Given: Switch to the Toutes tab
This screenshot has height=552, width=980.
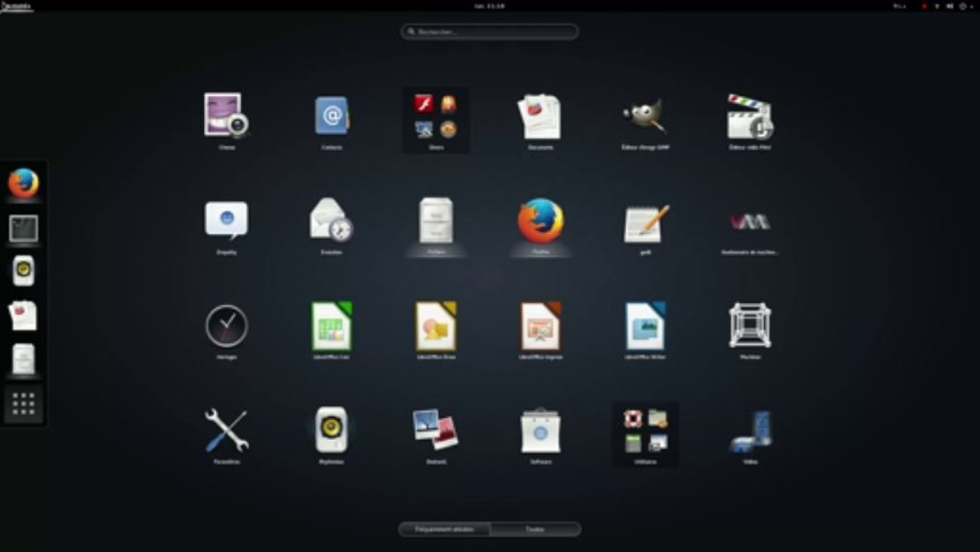Looking at the screenshot, I should (x=536, y=529).
